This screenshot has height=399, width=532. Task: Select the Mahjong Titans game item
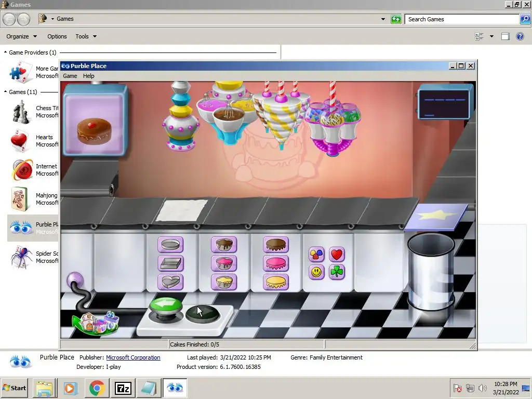pos(33,199)
